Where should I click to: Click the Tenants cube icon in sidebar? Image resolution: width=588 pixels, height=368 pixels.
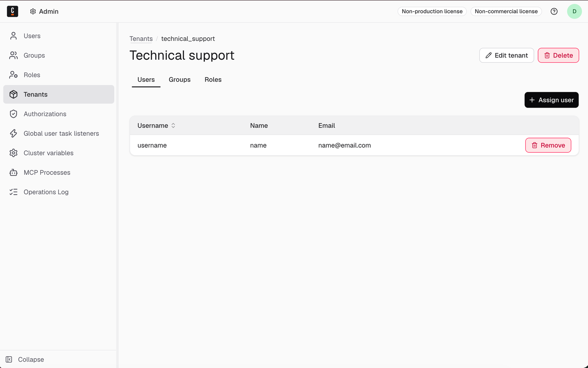coord(14,94)
